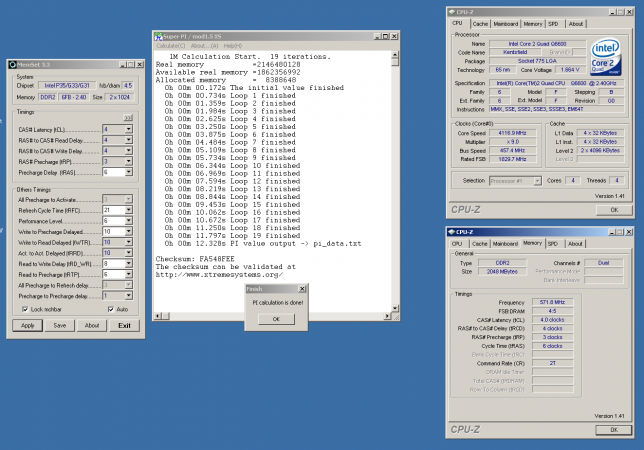Switch to Cache tab in upper CPU-Z
Screen dimensions: 644x450
click(480, 24)
